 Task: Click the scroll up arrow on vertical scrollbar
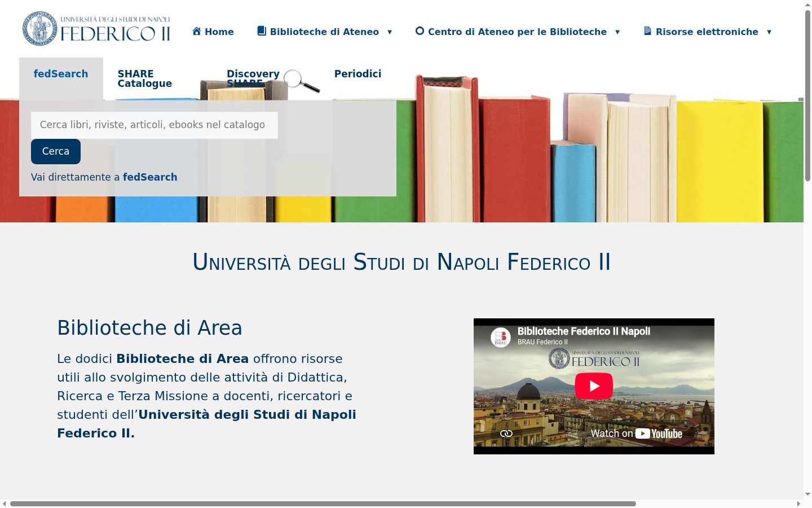coord(807,5)
